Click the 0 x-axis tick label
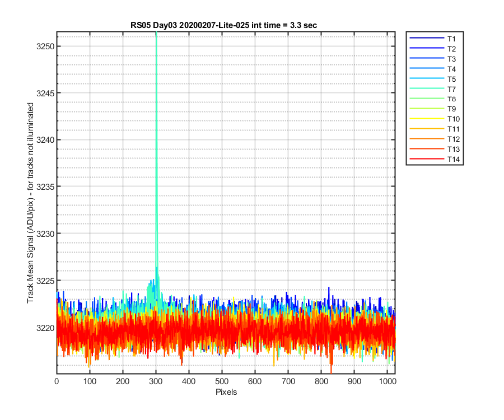 pos(57,381)
